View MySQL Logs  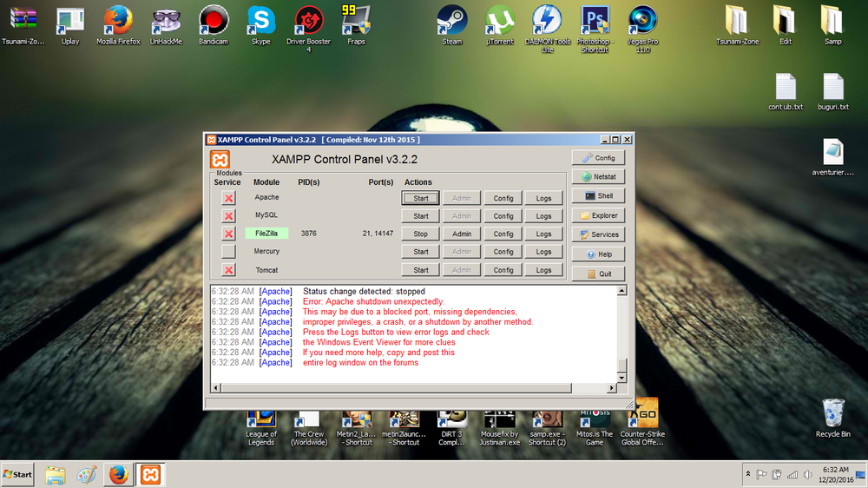(x=543, y=216)
